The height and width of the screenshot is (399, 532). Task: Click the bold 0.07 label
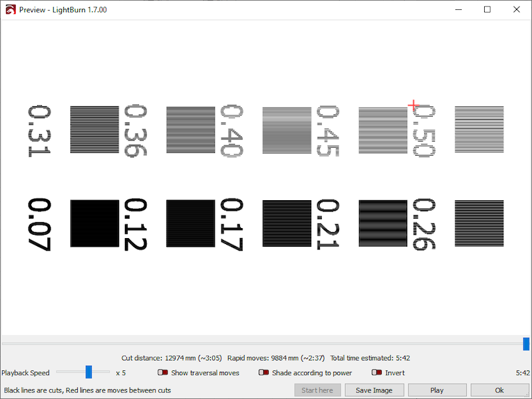pyautogui.click(x=39, y=224)
